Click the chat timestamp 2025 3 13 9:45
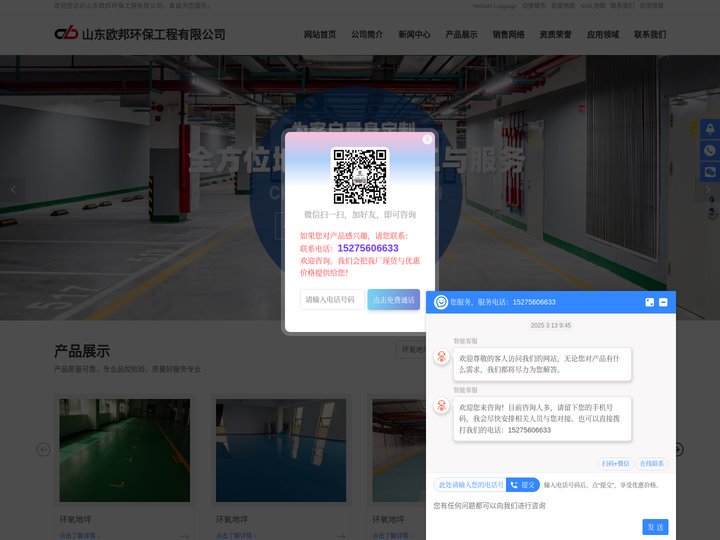This screenshot has width=720, height=540. click(x=551, y=326)
